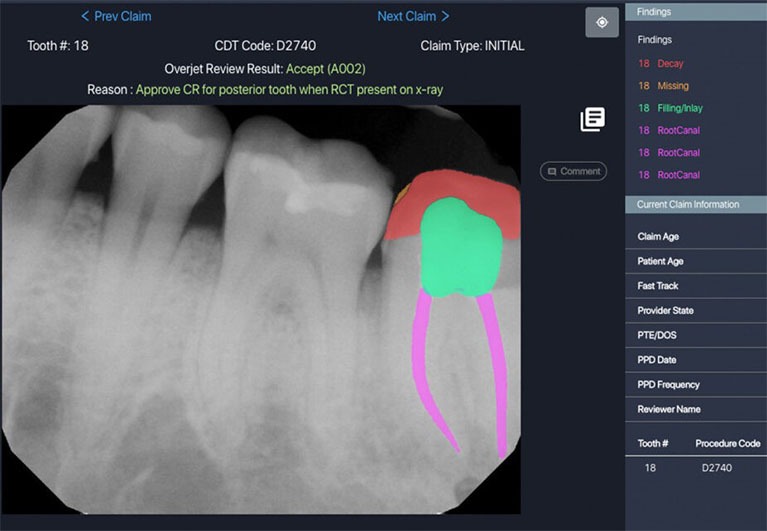This screenshot has width=767, height=531.
Task: Click the PPD Frequency row
Action: coord(696,384)
